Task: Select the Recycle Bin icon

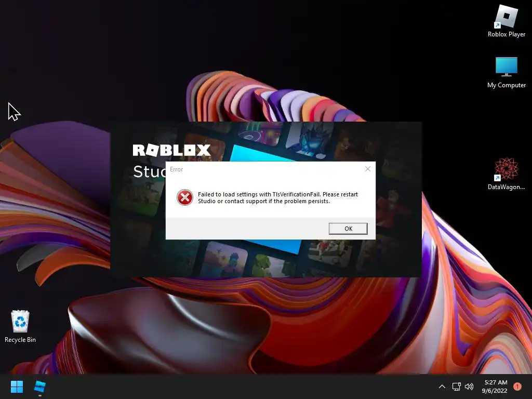Action: pyautogui.click(x=20, y=326)
